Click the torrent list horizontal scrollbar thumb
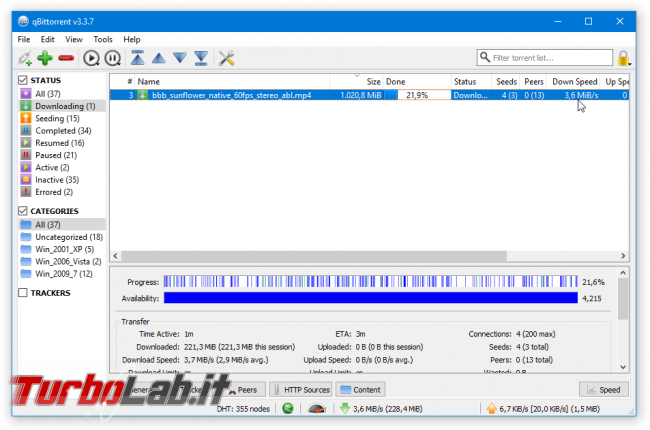Viewport: 650px width, 430px height. click(314, 256)
